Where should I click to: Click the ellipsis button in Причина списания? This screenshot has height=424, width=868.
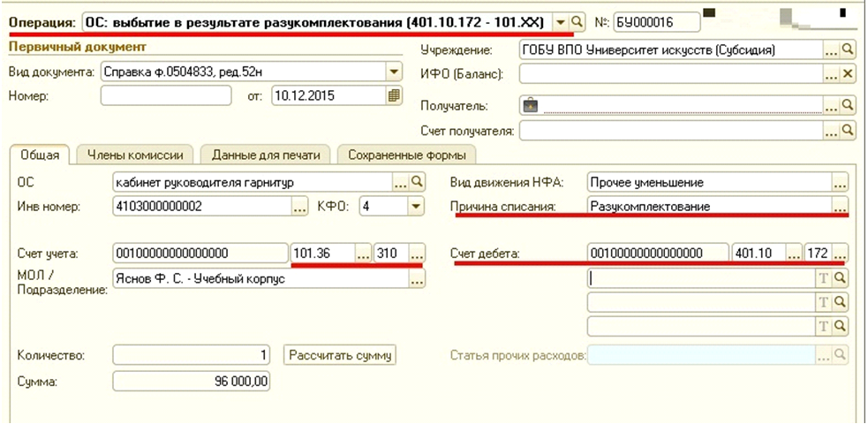click(x=840, y=207)
